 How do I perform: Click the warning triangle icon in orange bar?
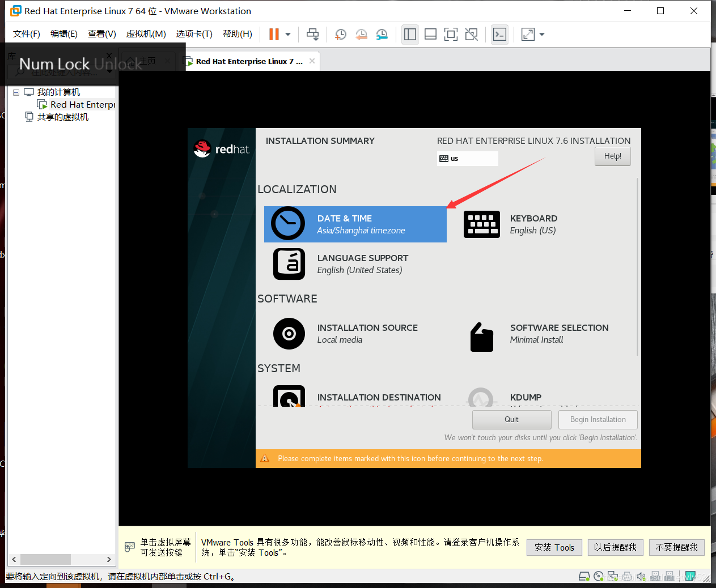(265, 458)
